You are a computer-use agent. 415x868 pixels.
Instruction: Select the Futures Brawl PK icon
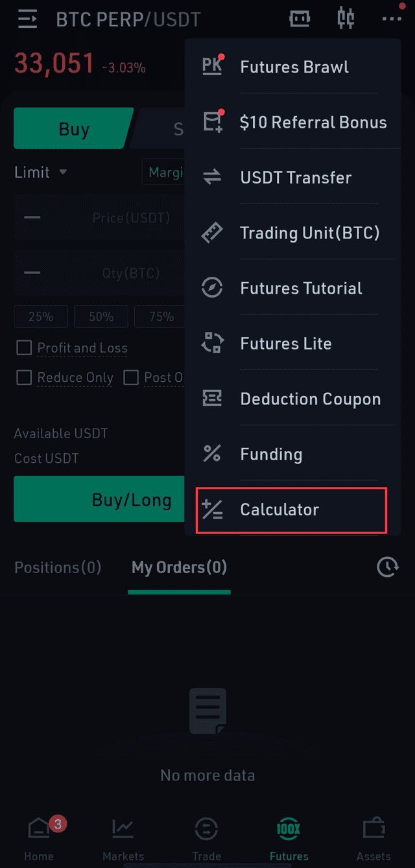click(x=212, y=67)
